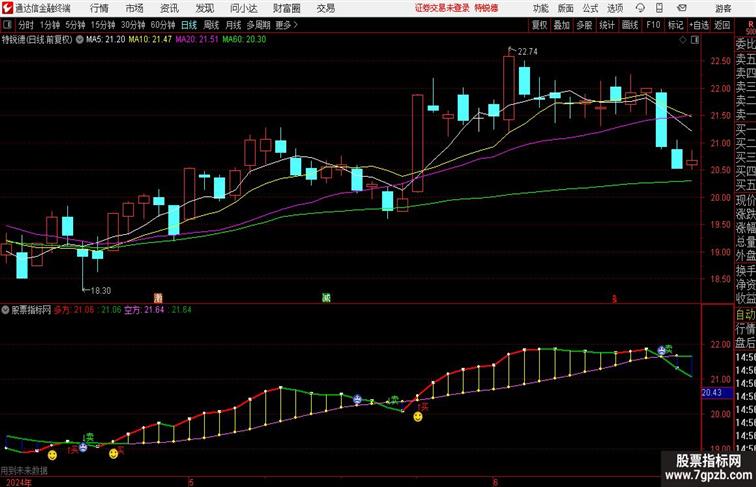This screenshot has width=756, height=487.
Task: Select the 月线 monthly period tab
Action: (x=233, y=25)
